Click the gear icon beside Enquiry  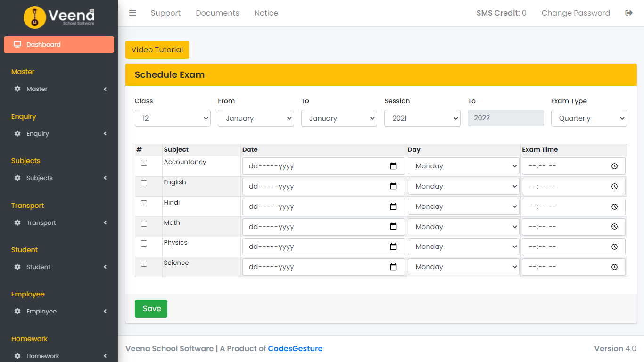point(17,133)
